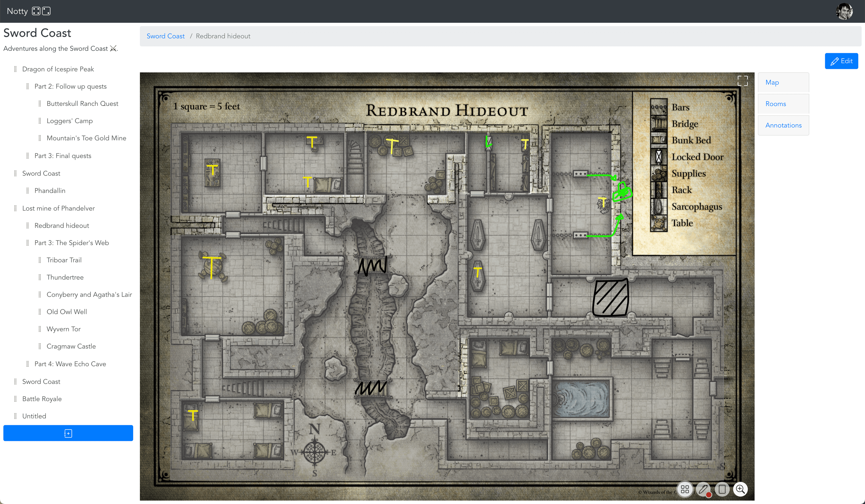Screen dimensions: 865x504
Task: Click the grip handle beside Cragmaw Castle
Action: pos(39,346)
